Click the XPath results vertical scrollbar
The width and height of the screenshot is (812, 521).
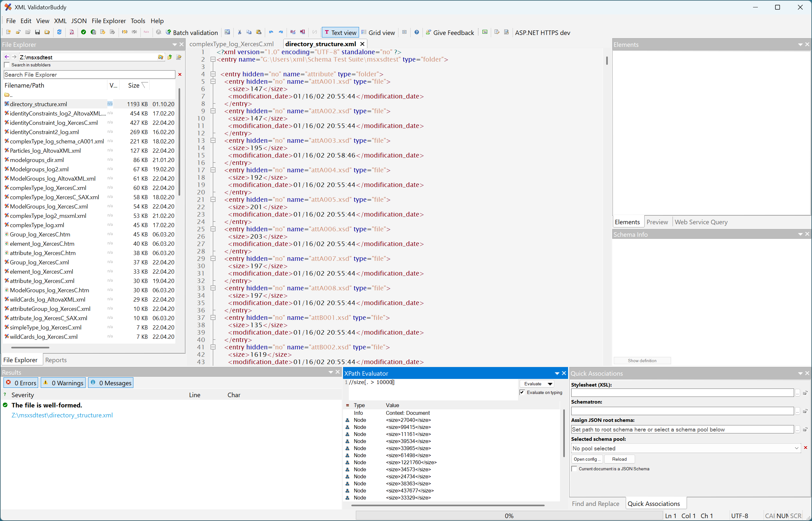click(564, 433)
